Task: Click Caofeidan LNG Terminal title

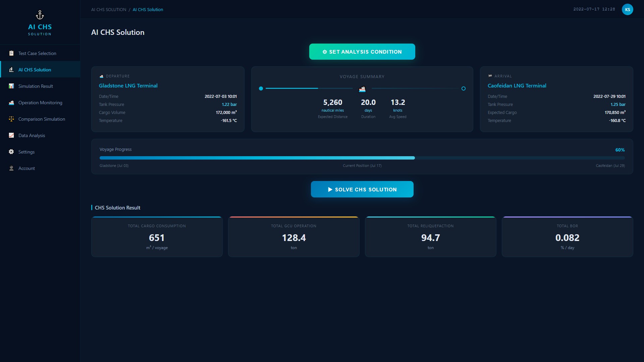Action: 517,86
